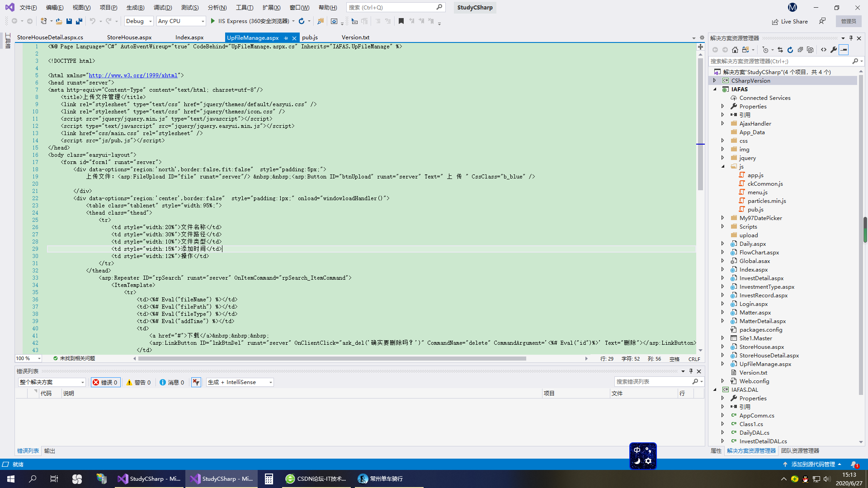Open calculator from Windows taskbar

click(269, 479)
